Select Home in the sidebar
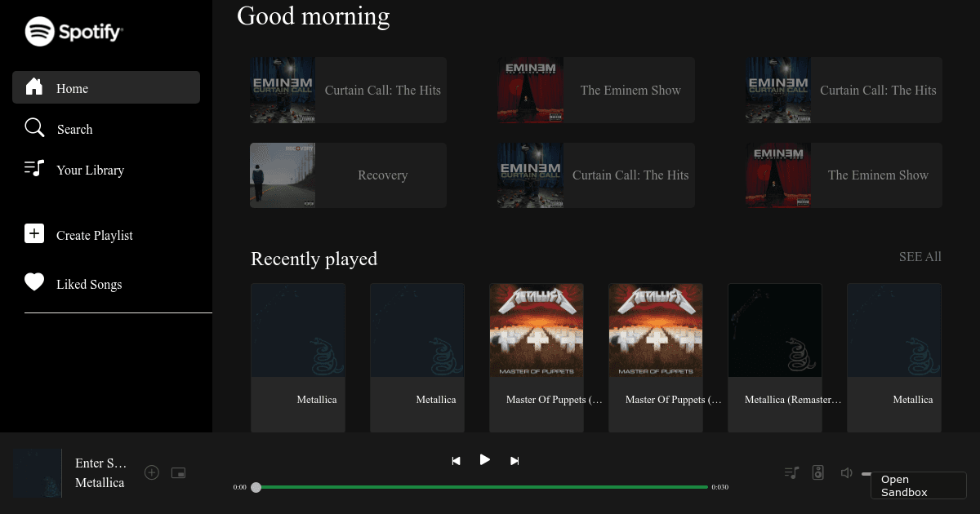 [x=73, y=88]
